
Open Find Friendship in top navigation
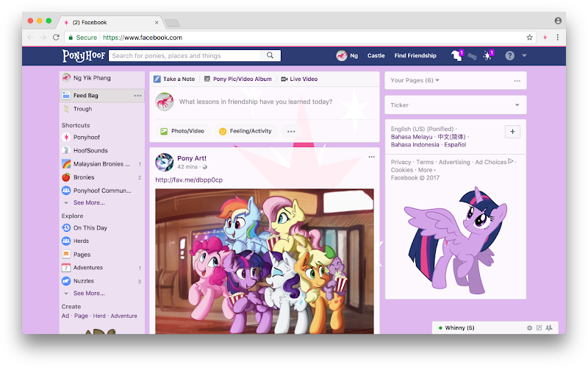pos(415,56)
